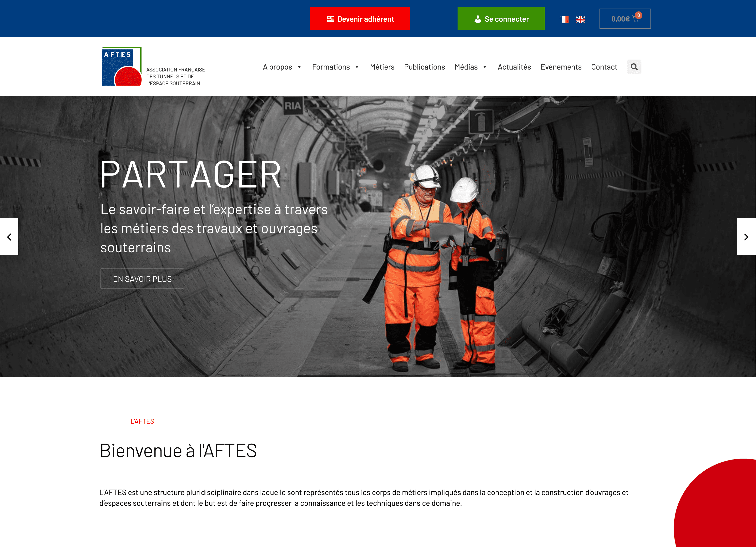Open the A propos menu item

click(x=277, y=67)
